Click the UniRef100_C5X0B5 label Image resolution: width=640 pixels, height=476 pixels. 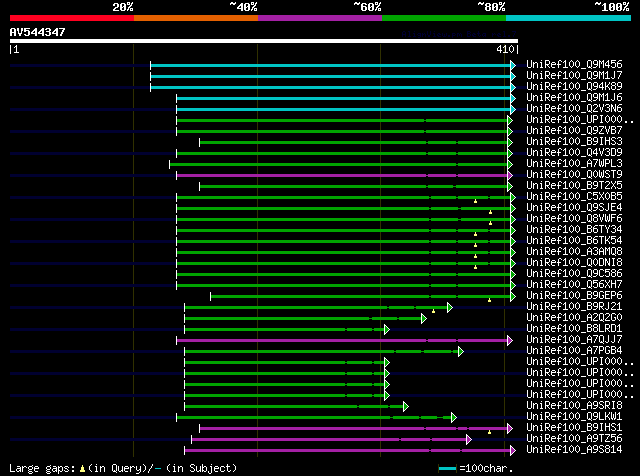(574, 196)
